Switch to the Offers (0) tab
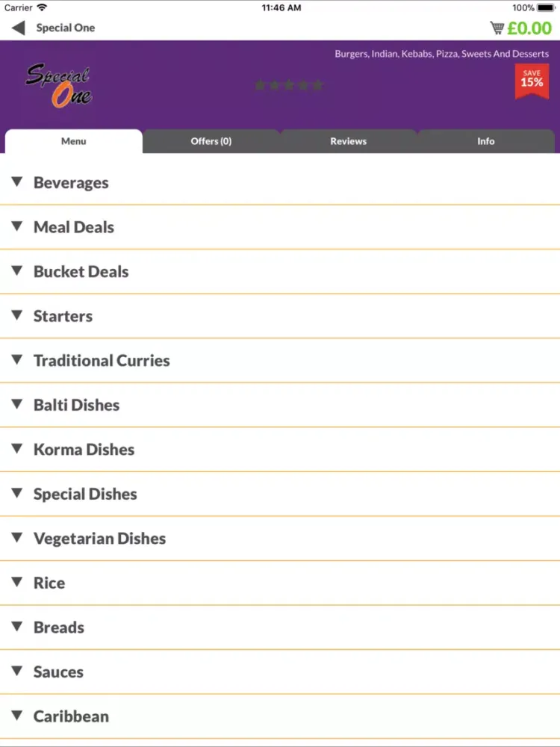The height and width of the screenshot is (747, 560). click(211, 141)
